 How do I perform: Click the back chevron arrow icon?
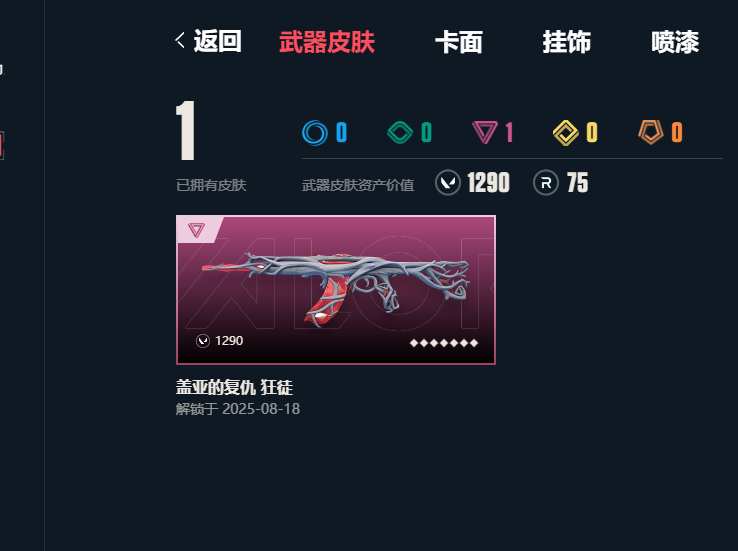(180, 40)
